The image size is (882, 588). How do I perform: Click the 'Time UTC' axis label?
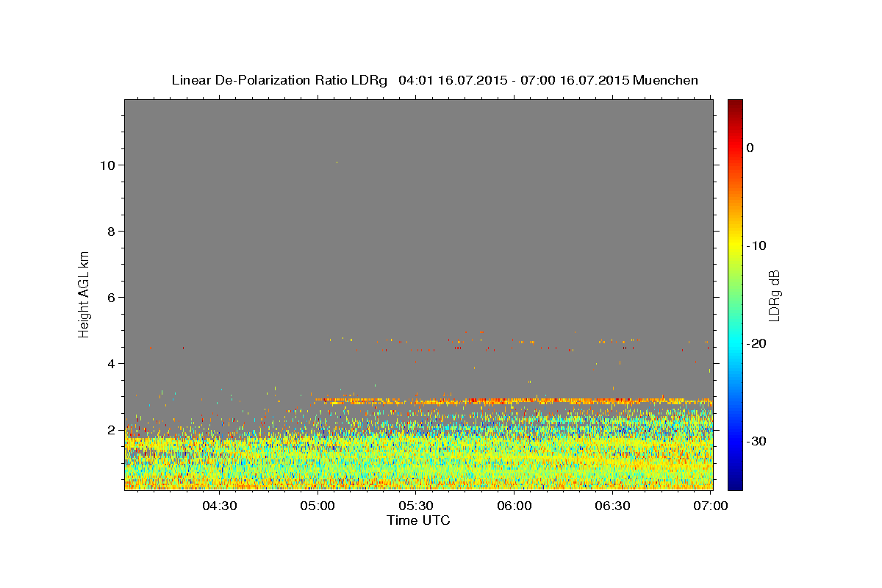[418, 520]
